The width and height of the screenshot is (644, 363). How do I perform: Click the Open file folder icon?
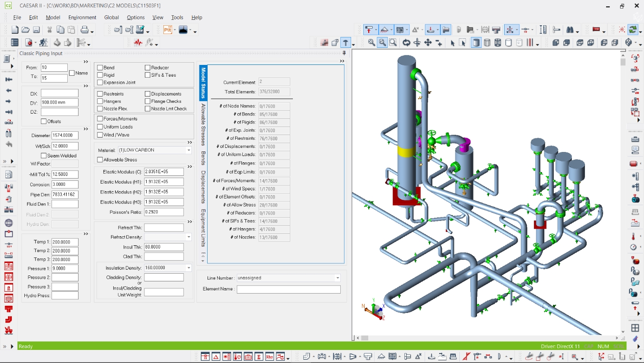(x=26, y=30)
